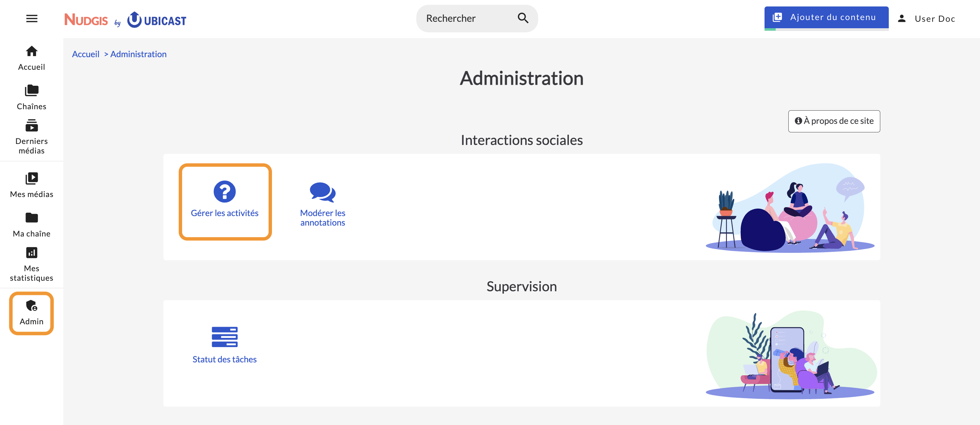
Task: Open Derniers médias in the sidebar
Action: click(32, 137)
